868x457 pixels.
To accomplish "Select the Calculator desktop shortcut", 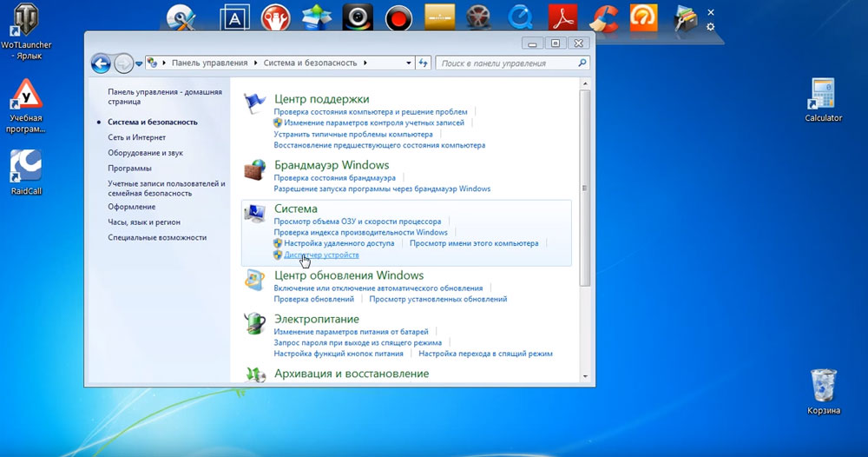I will coord(823,100).
